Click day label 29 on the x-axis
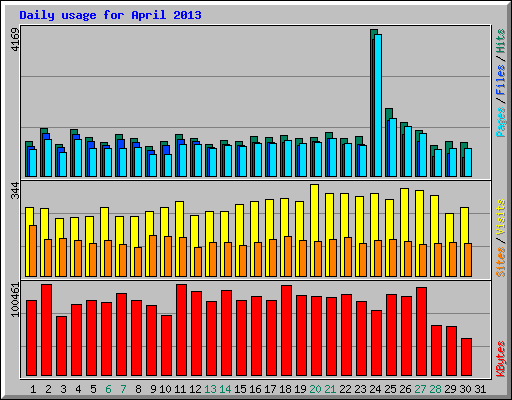This screenshot has width=512, height=400. click(450, 389)
